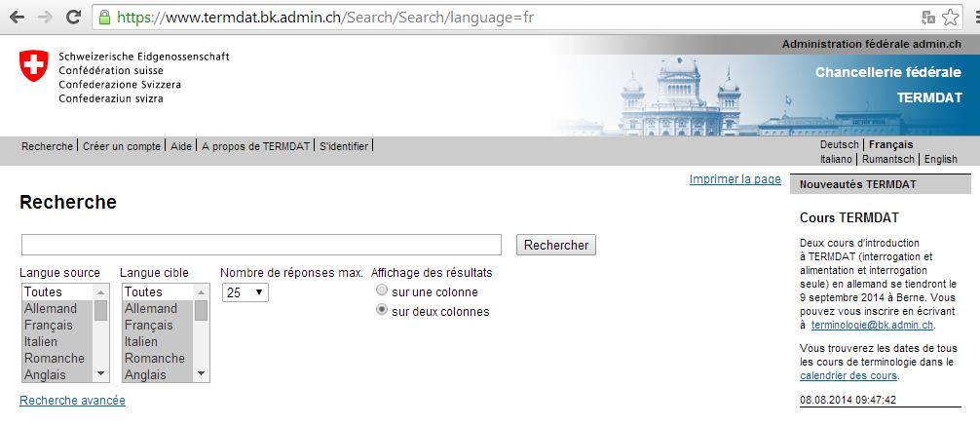Switch language to English
This screenshot has height=426, width=980.
pyautogui.click(x=941, y=159)
